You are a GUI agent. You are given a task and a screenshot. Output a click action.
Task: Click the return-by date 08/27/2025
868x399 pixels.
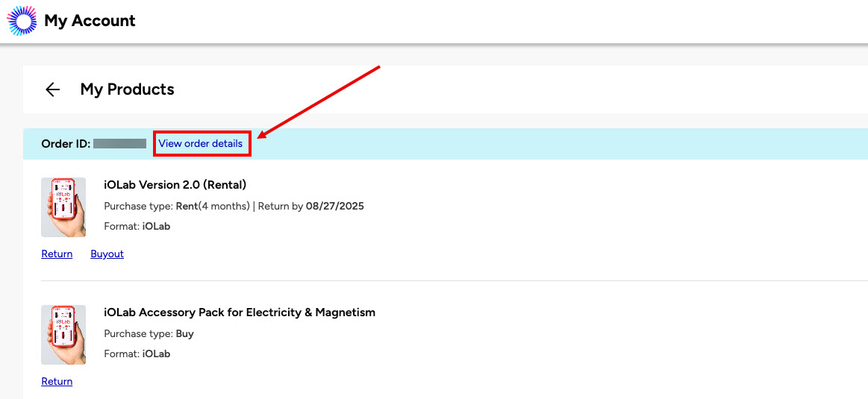point(335,206)
